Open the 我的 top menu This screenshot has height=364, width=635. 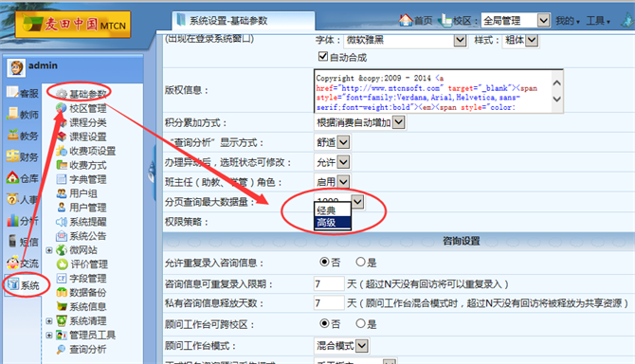pos(567,21)
